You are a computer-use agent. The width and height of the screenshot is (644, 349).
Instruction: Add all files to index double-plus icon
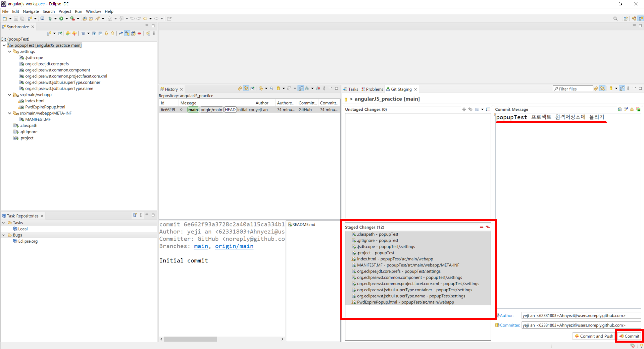(470, 109)
